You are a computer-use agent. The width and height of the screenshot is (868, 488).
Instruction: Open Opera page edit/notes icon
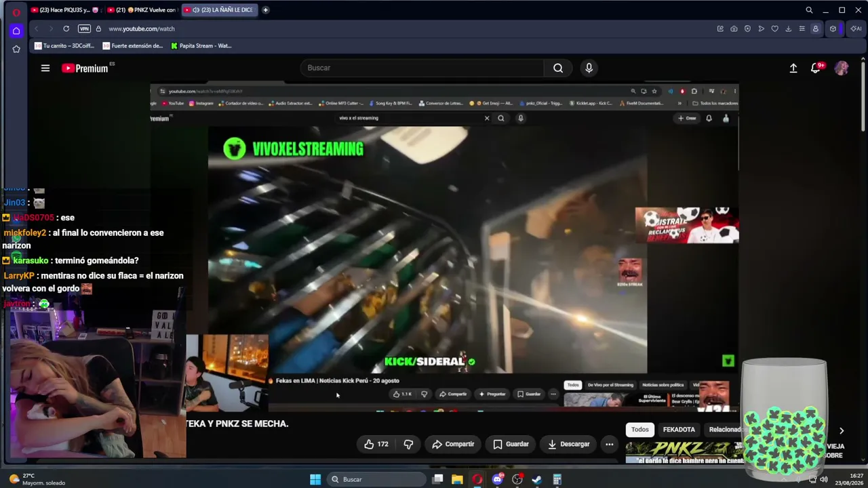tap(720, 28)
